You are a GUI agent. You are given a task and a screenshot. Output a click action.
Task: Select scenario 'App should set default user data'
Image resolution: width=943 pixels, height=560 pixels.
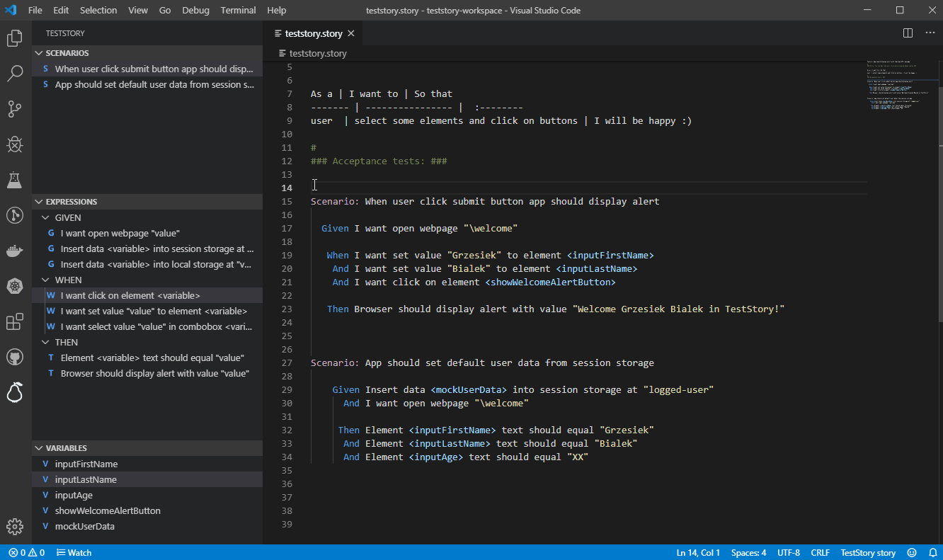point(147,85)
